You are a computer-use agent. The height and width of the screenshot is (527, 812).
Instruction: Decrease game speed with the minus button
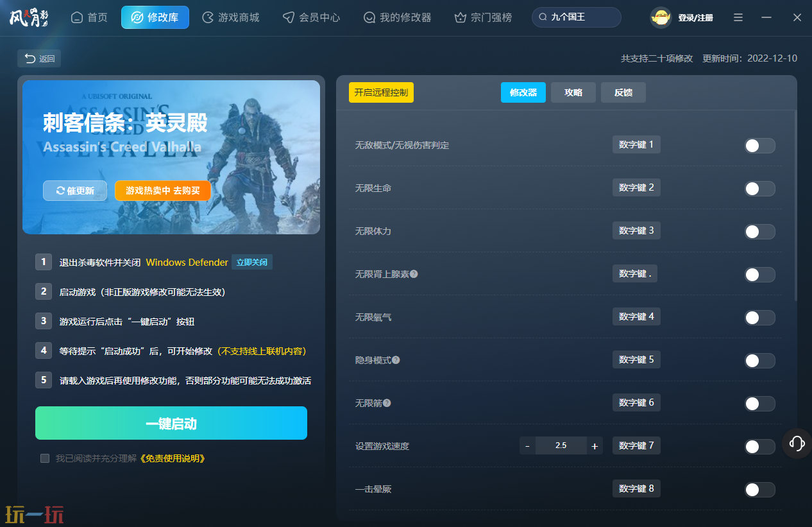coord(527,445)
